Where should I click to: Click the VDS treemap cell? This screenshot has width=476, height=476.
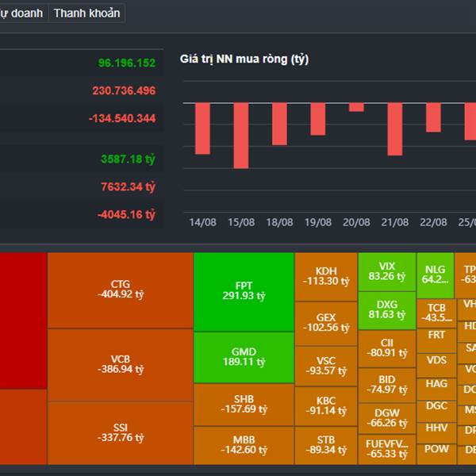[436, 366]
